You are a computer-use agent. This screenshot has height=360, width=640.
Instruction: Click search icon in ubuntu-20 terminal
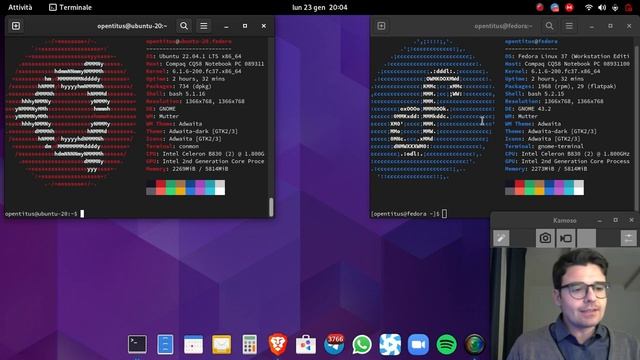pyautogui.click(x=184, y=26)
